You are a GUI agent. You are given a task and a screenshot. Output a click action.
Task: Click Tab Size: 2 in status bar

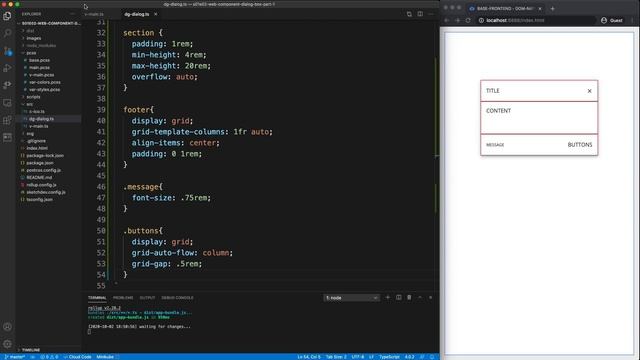pos(336,357)
